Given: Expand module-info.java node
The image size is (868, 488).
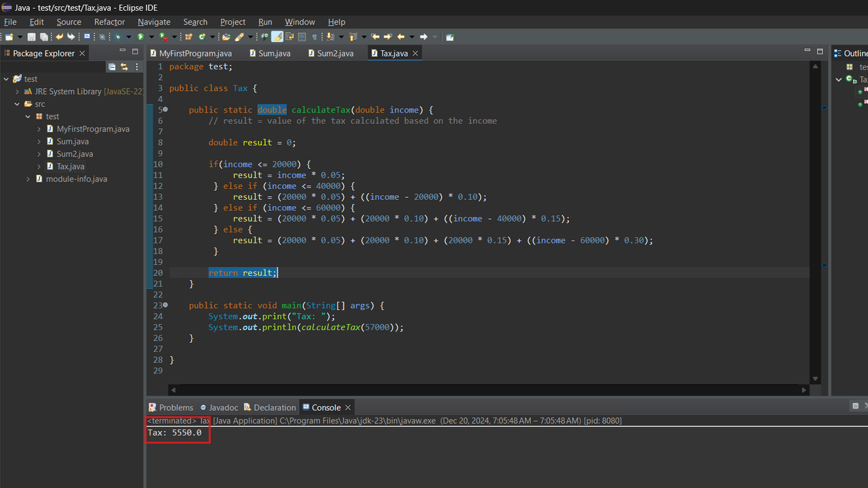Looking at the screenshot, I should (28, 179).
